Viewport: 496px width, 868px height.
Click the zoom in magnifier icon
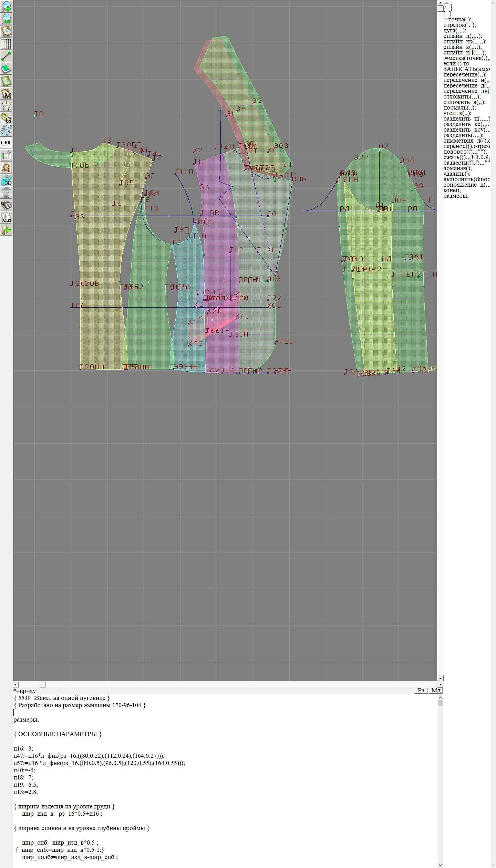(x=6, y=6)
